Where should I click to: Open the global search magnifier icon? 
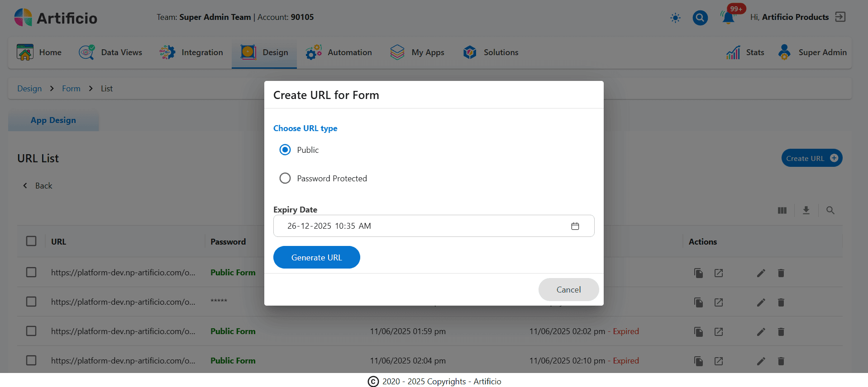click(x=700, y=18)
